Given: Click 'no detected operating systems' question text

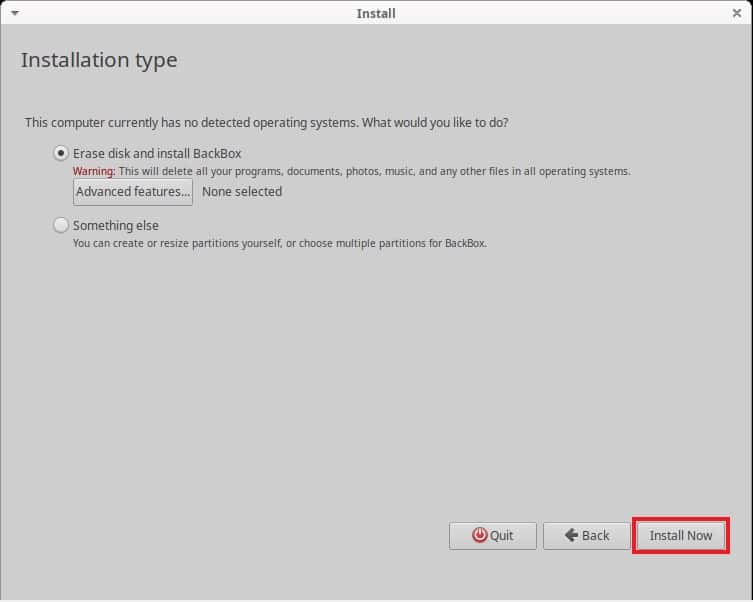Looking at the screenshot, I should click(x=267, y=123).
